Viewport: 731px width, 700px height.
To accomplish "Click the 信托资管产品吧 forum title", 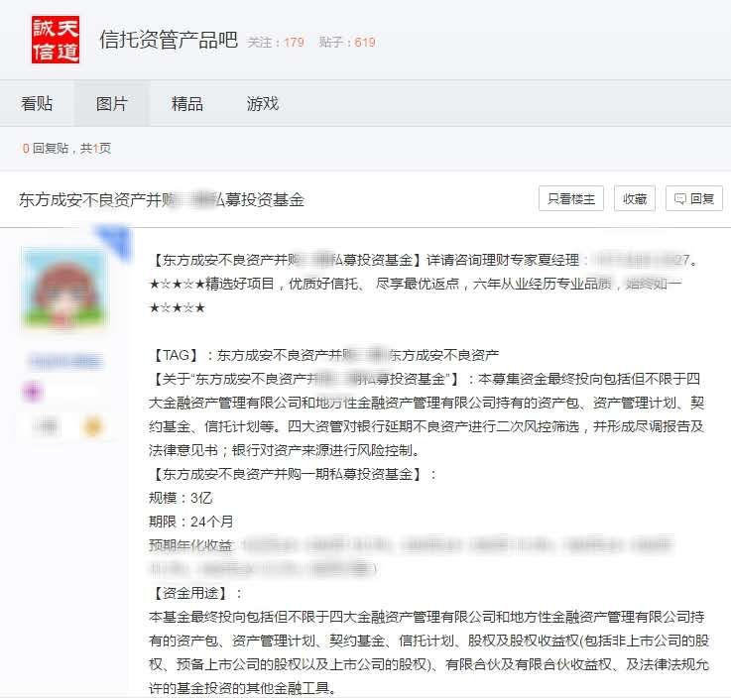I will click(x=169, y=40).
